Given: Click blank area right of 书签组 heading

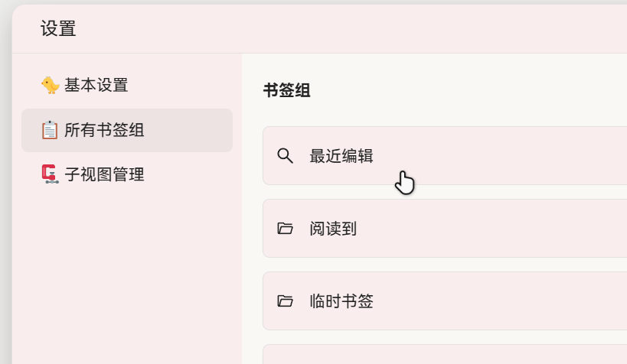Looking at the screenshot, I should (x=459, y=90).
